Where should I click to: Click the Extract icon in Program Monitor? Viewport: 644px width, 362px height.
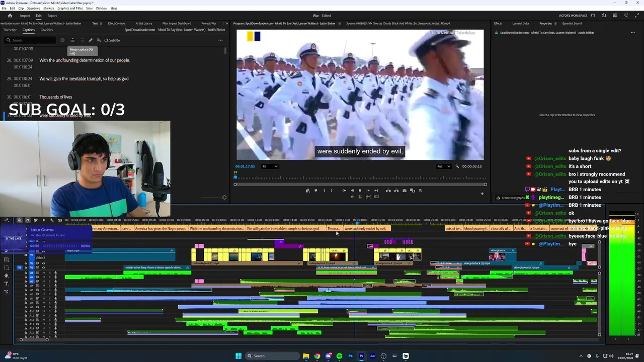pyautogui.click(x=396, y=191)
